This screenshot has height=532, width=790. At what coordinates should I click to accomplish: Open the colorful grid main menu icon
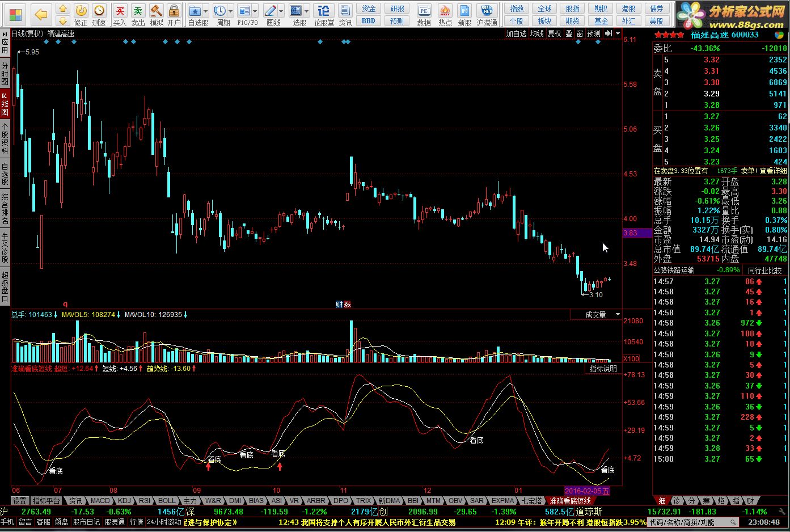[x=15, y=14]
